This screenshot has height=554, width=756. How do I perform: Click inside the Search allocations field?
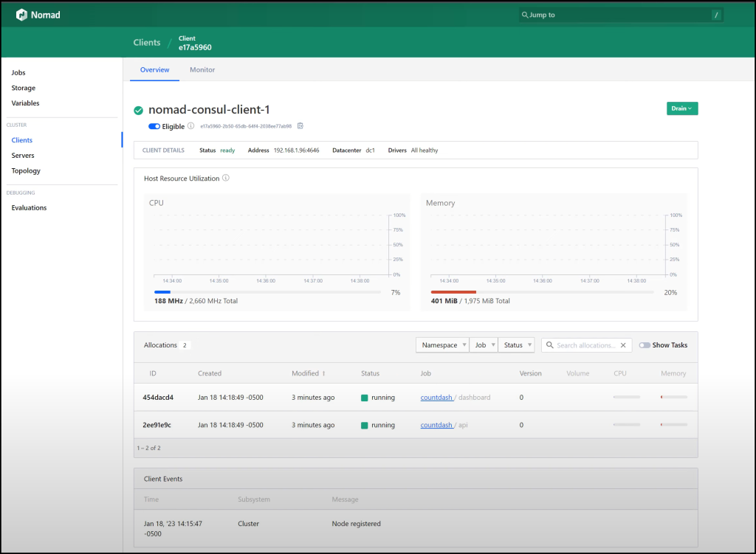587,344
